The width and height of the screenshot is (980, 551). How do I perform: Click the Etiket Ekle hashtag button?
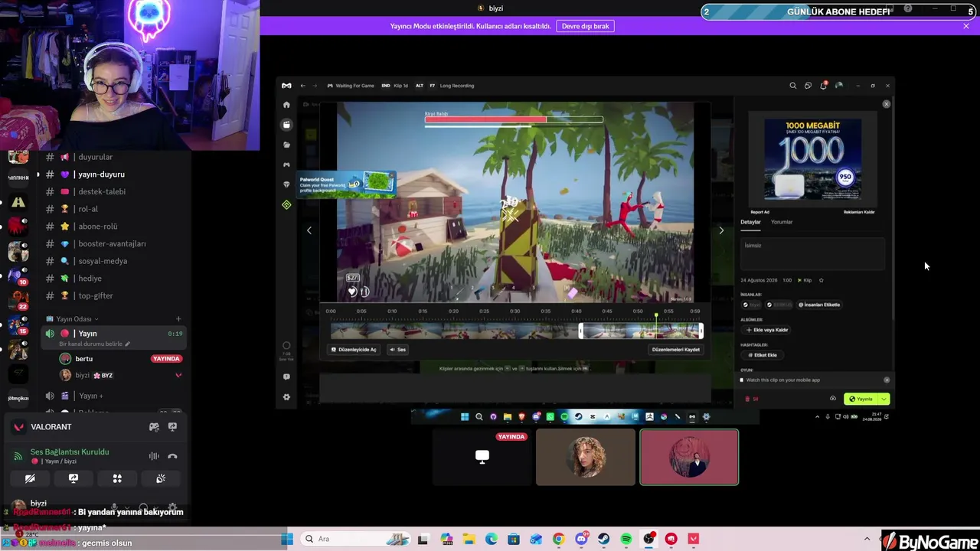pos(763,355)
